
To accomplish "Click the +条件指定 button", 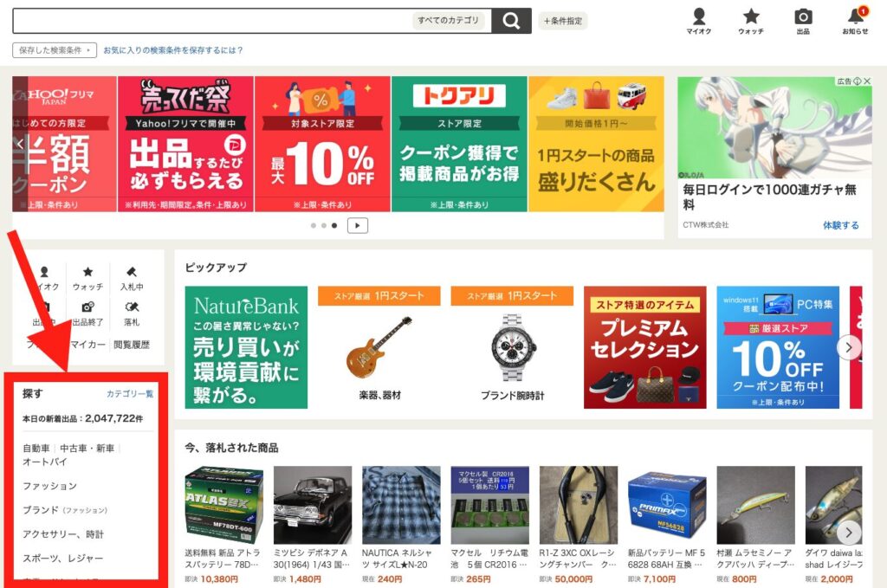I will (x=563, y=21).
